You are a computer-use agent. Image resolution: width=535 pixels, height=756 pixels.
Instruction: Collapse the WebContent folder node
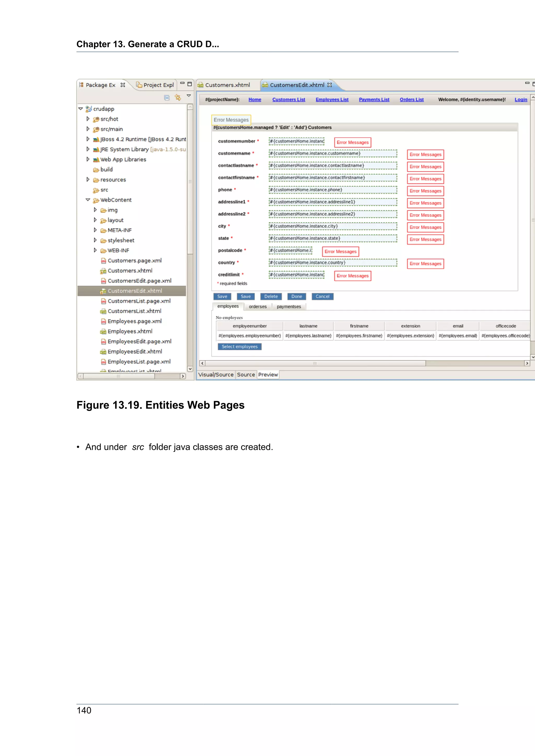pyautogui.click(x=88, y=199)
